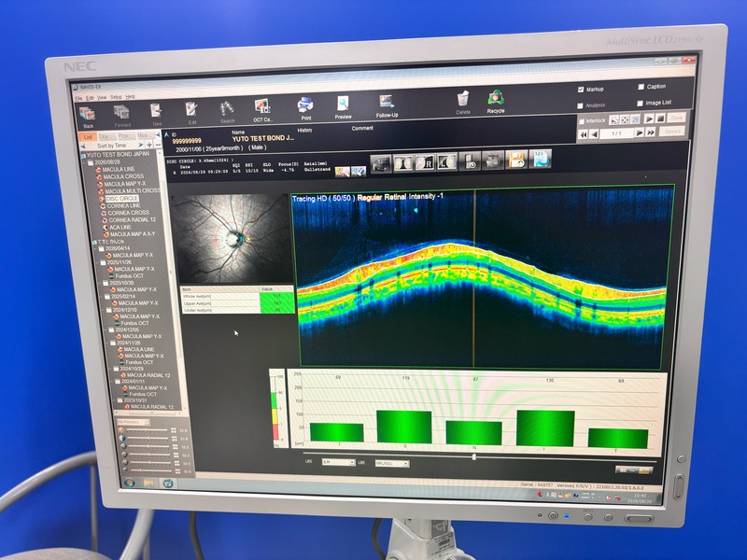The width and height of the screenshot is (747, 560).
Task: Enable the Analysis checkbox
Action: point(580,105)
